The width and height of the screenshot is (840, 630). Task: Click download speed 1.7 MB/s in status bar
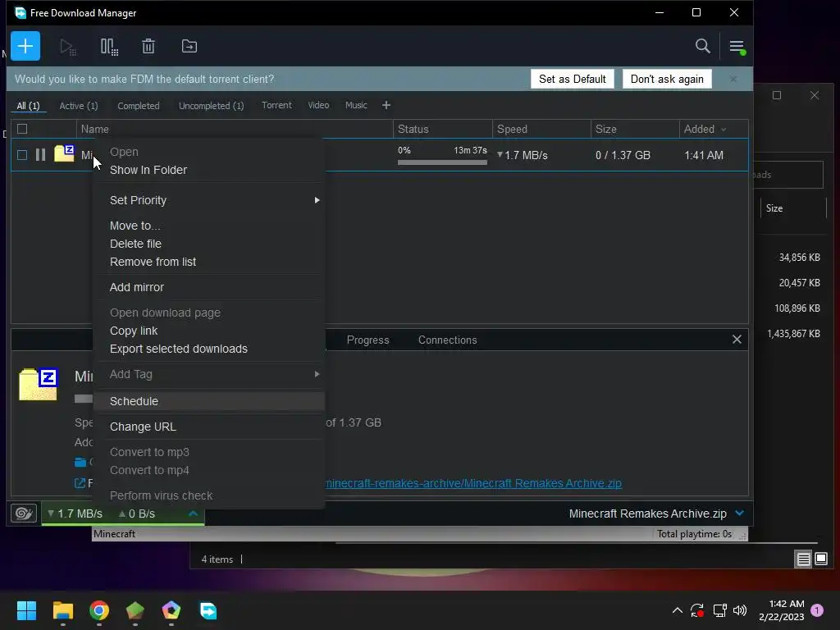[x=75, y=514]
